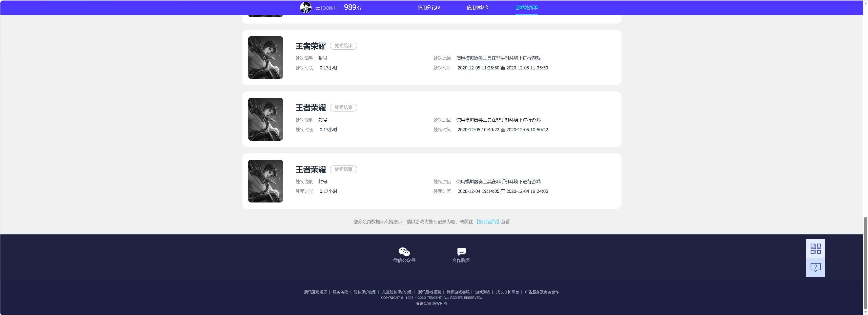The image size is (868, 315).
Task: Click 王者荣耀 title of the 10:40:22 record
Action: pyautogui.click(x=311, y=108)
